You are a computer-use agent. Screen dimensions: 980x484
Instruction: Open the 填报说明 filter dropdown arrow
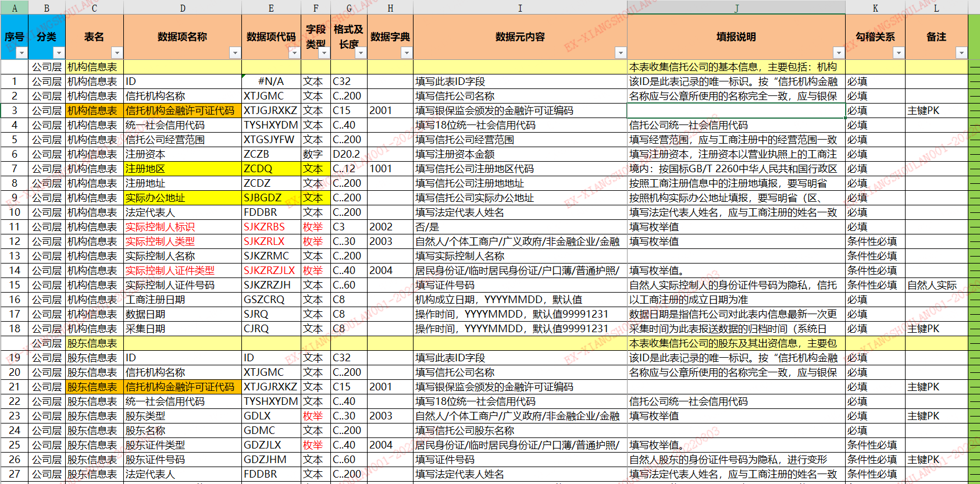838,53
